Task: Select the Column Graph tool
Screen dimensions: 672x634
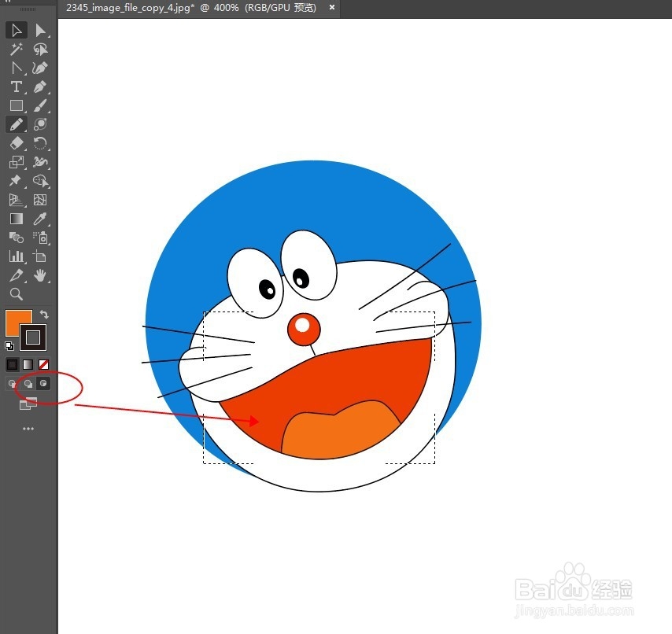Action: point(17,256)
